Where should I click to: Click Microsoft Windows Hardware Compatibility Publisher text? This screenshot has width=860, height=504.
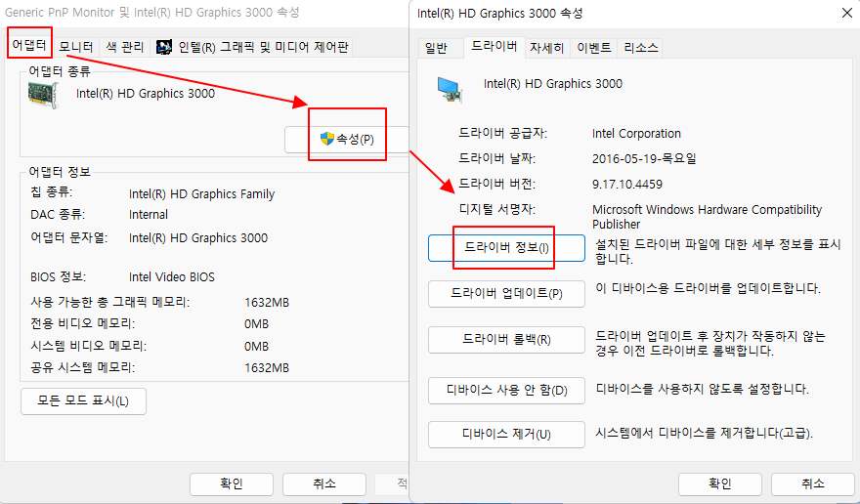point(707,217)
